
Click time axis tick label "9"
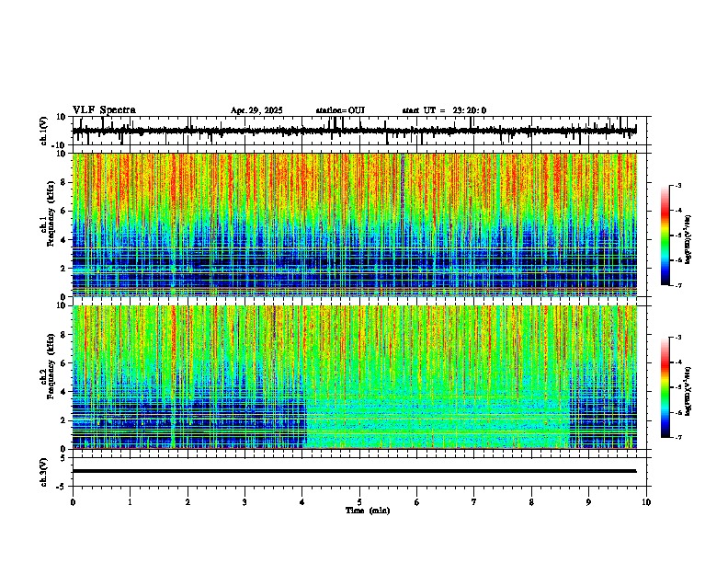coord(588,502)
